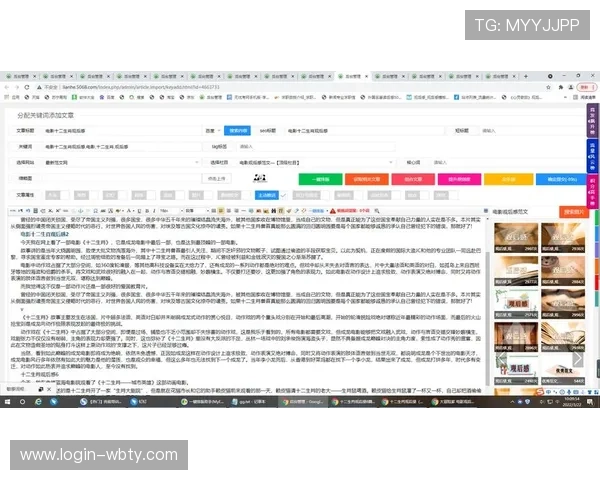Viewport: 600px width, 480px height.
Task: Focus the seo标题 input field
Action: (365, 131)
